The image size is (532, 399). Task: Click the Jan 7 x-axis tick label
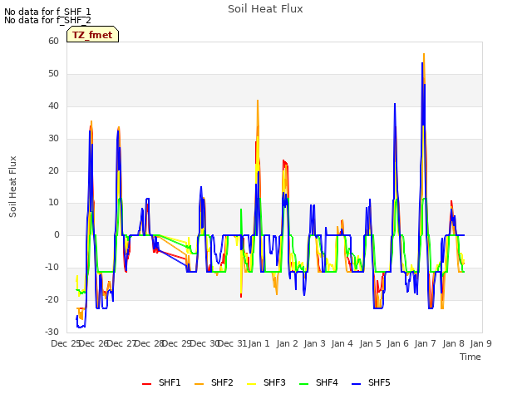click(x=425, y=343)
